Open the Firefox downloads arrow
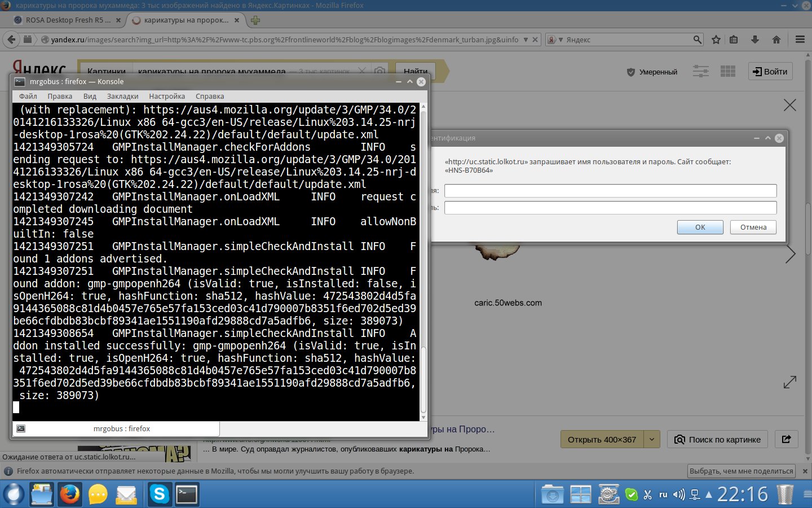The width and height of the screenshot is (812, 508). [755, 40]
